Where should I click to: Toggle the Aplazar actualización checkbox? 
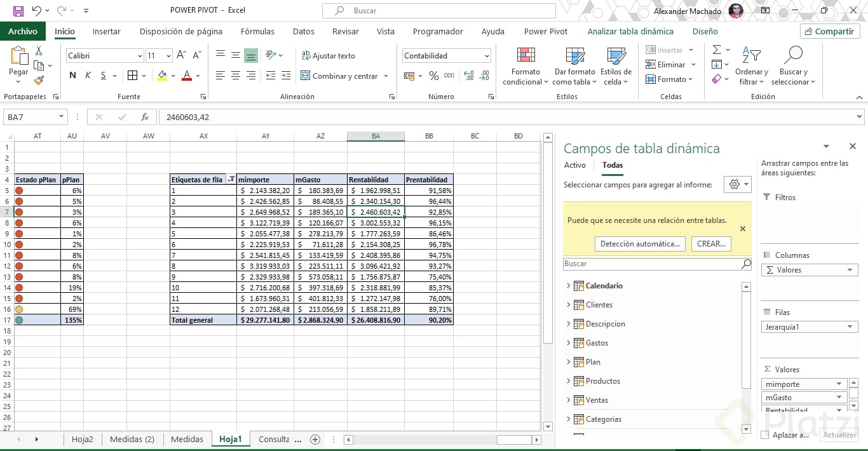(765, 435)
